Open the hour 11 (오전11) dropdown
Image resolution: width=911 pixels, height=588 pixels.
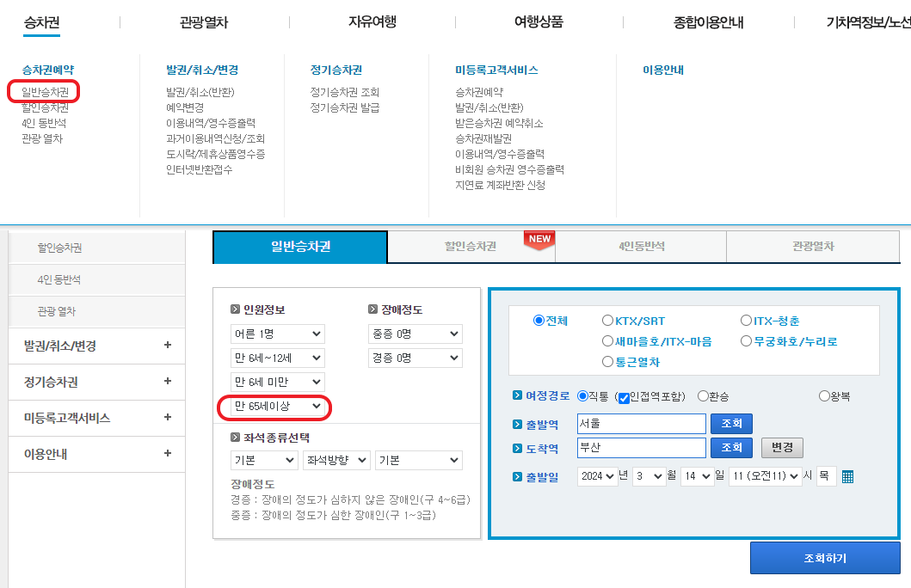click(x=765, y=476)
